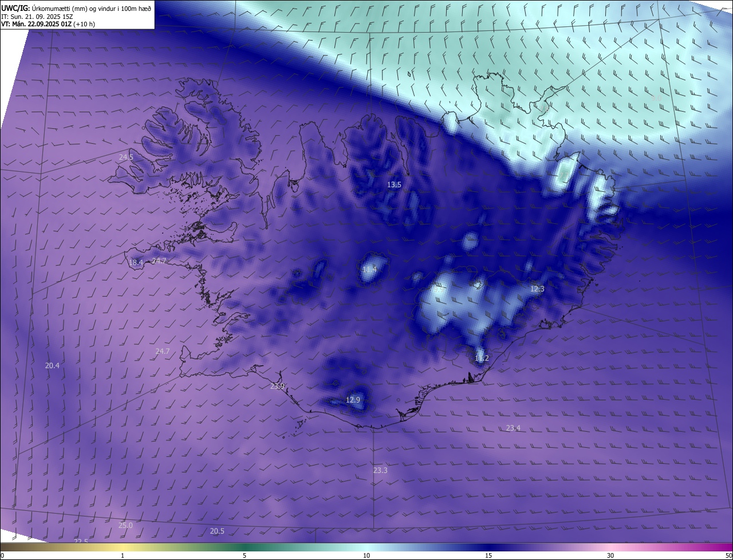Click the 18.4 value on the west coast

136,263
